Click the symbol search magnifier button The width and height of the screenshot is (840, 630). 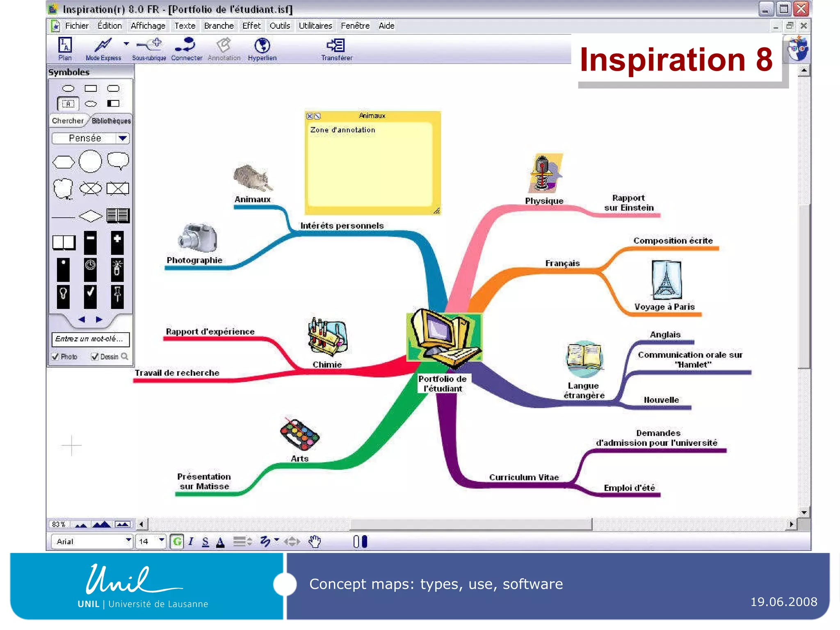click(x=125, y=356)
